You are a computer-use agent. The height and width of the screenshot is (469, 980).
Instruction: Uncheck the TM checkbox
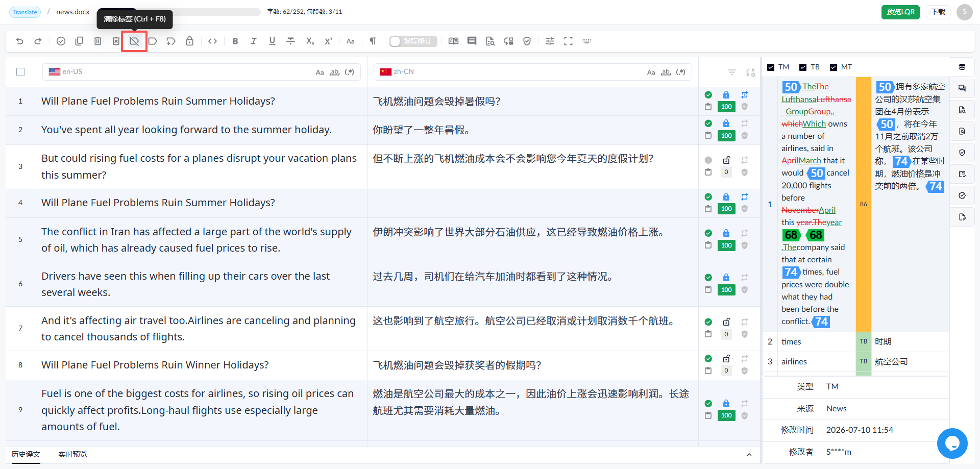(771, 67)
